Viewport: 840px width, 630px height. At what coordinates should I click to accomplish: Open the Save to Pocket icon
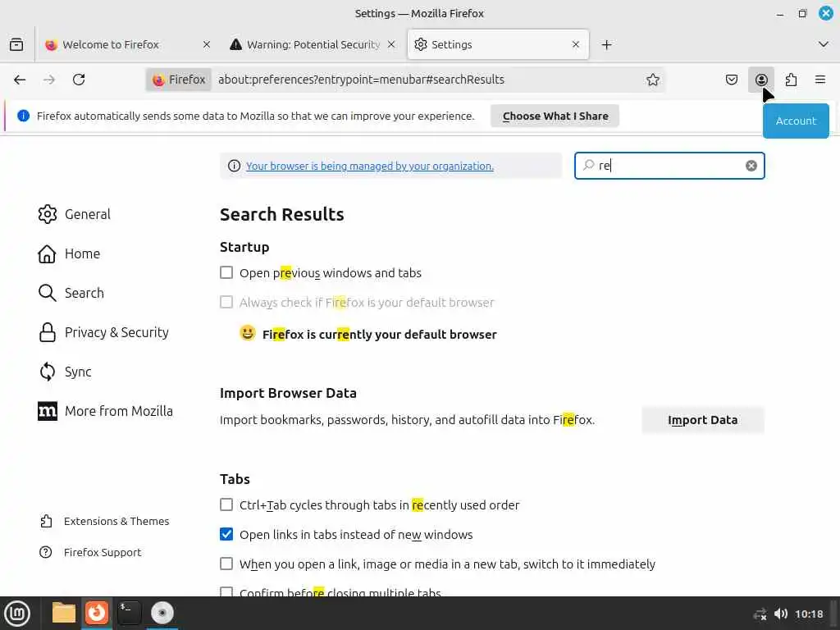732,80
